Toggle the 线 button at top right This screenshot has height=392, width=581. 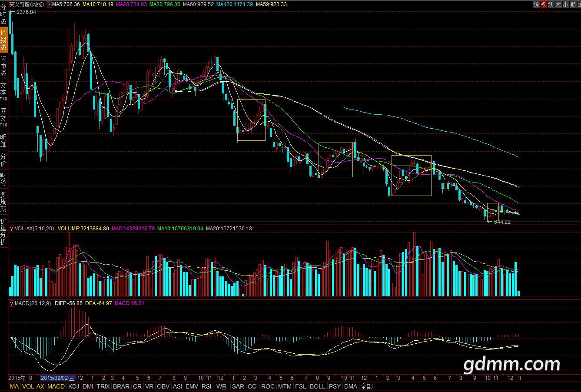pyautogui.click(x=551, y=4)
